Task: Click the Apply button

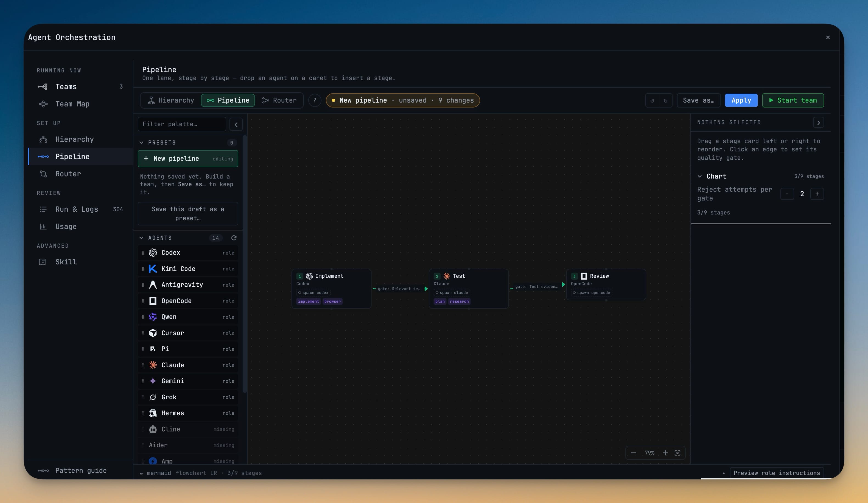Action: coord(741,100)
